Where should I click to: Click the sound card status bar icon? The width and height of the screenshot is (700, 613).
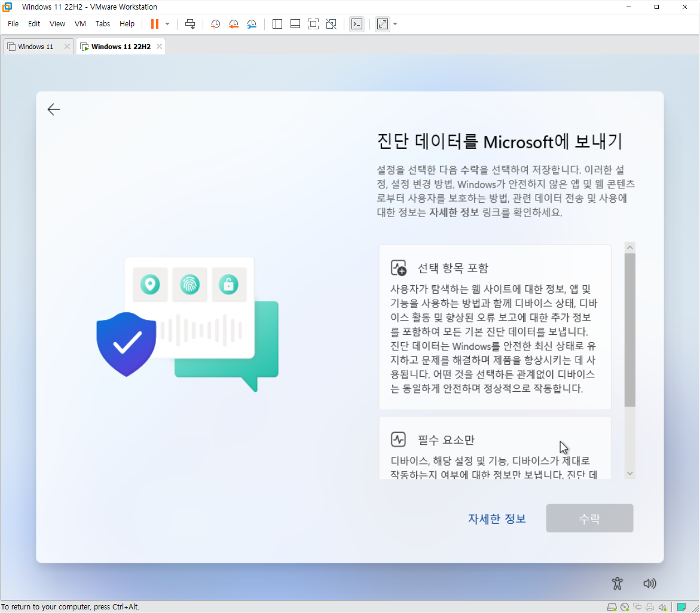(x=662, y=607)
